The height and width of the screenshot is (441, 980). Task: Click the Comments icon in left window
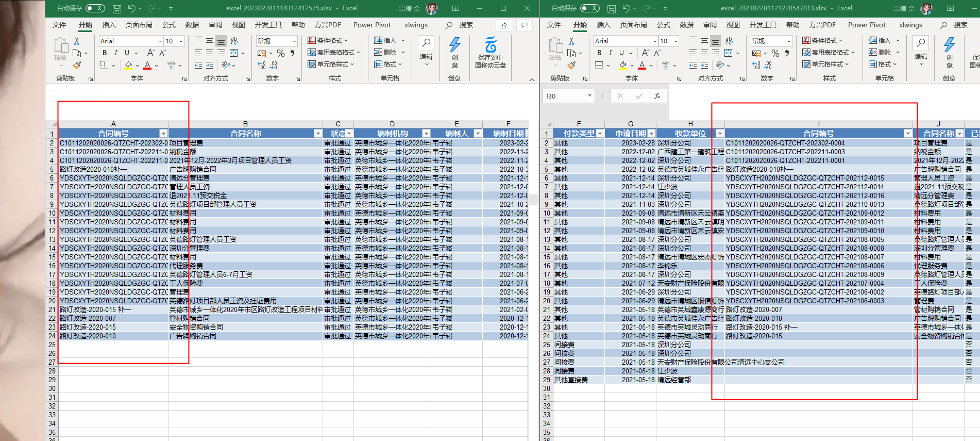pyautogui.click(x=525, y=25)
